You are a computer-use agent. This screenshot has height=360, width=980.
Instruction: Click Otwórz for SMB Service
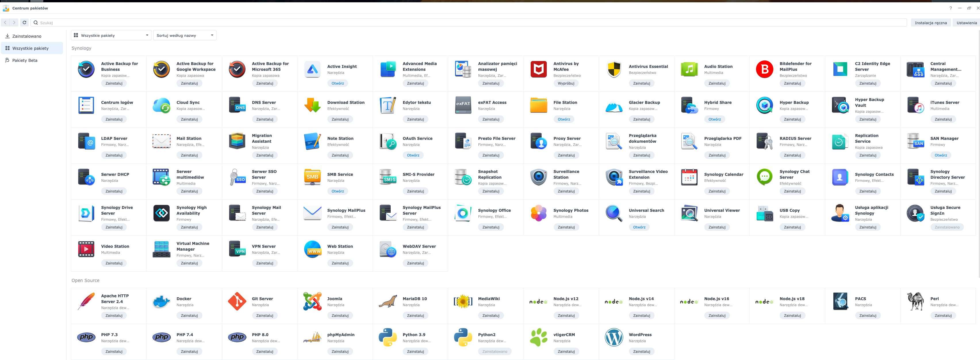coord(337,191)
